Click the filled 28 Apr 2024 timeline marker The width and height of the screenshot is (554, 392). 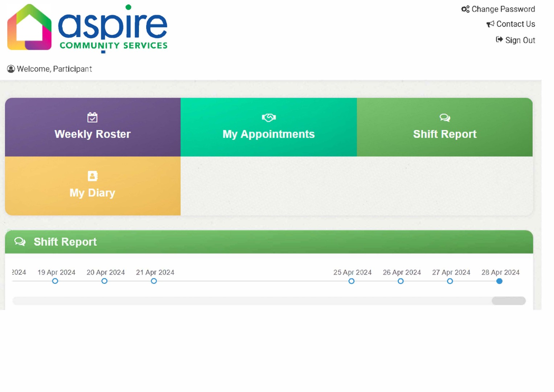(x=499, y=281)
